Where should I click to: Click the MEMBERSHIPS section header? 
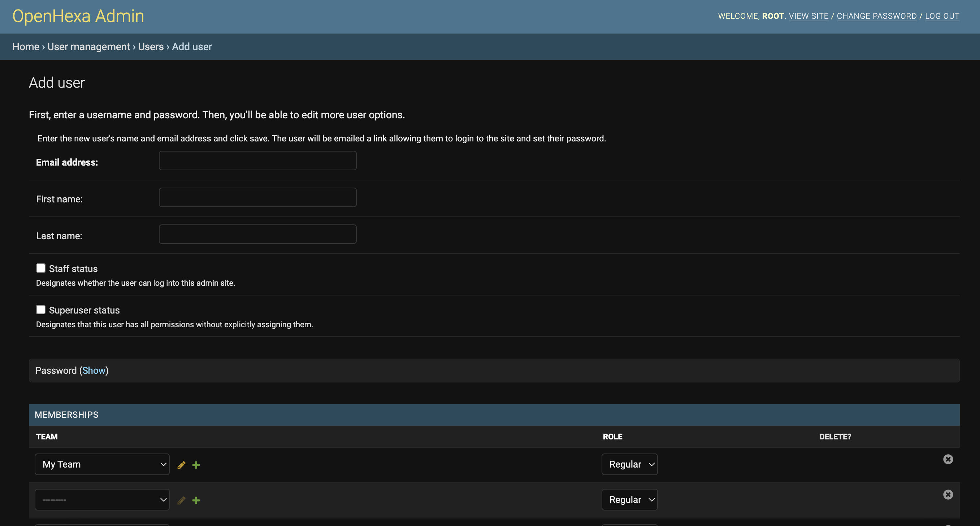pyautogui.click(x=494, y=415)
